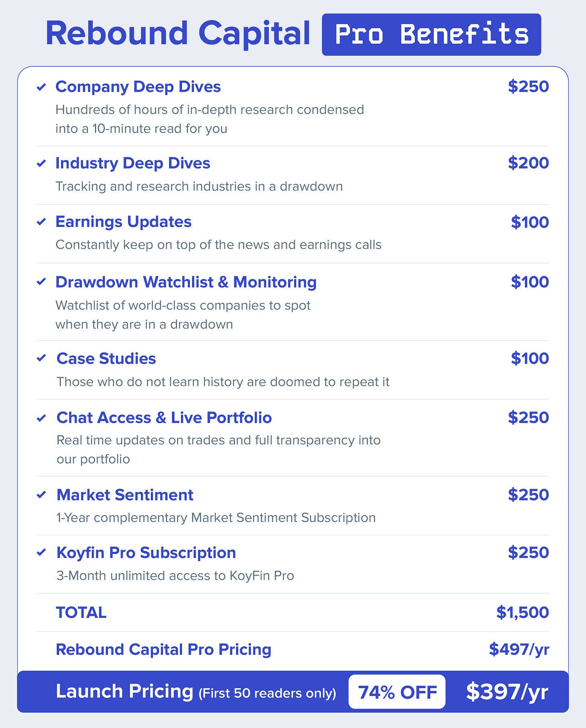
Task: Open the Industry Deep Dives heading
Action: coord(133,163)
